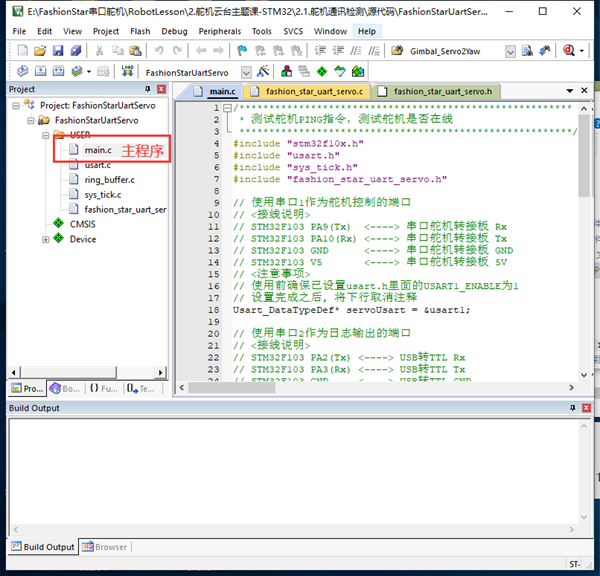Click the Pack Installer toolbar icon
This screenshot has height=576, width=600.
357,72
